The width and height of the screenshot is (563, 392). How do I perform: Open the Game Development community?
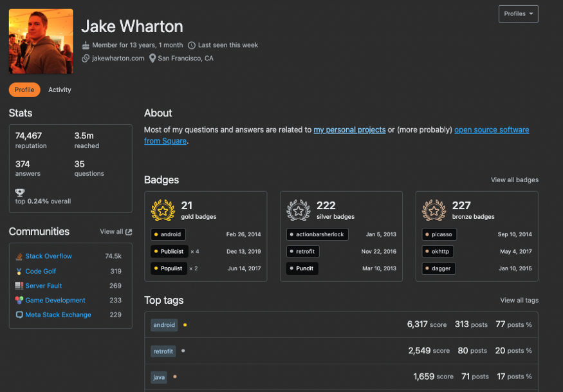(55, 300)
